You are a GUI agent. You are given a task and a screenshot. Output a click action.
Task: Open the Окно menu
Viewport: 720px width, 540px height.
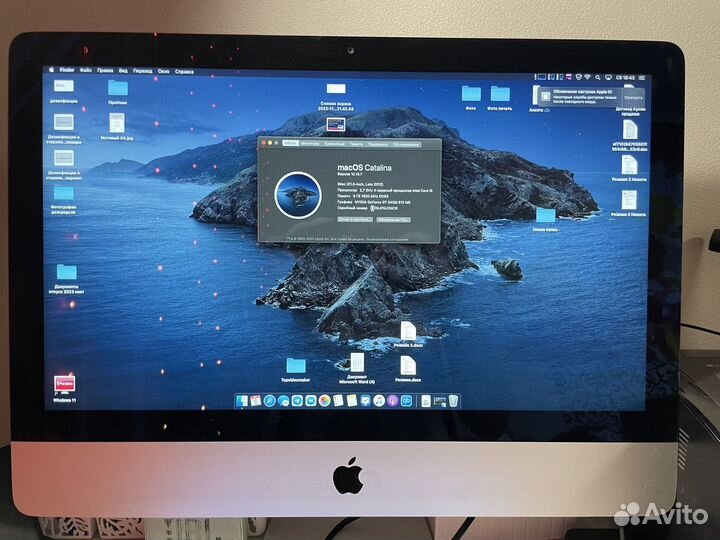tap(163, 71)
